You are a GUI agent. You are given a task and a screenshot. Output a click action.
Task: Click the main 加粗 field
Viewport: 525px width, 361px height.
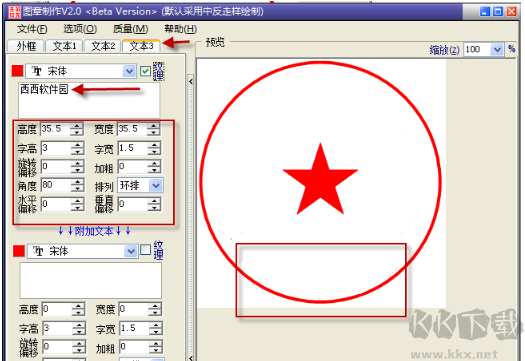coord(133,166)
